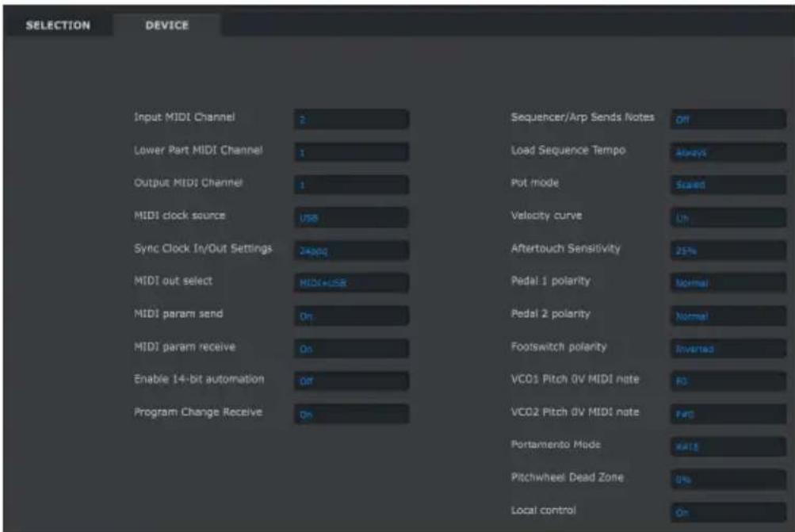Open VCO1 Pitch 0V MIDI note field
Image resolution: width=795 pixels, height=532 pixels.
coord(728,381)
